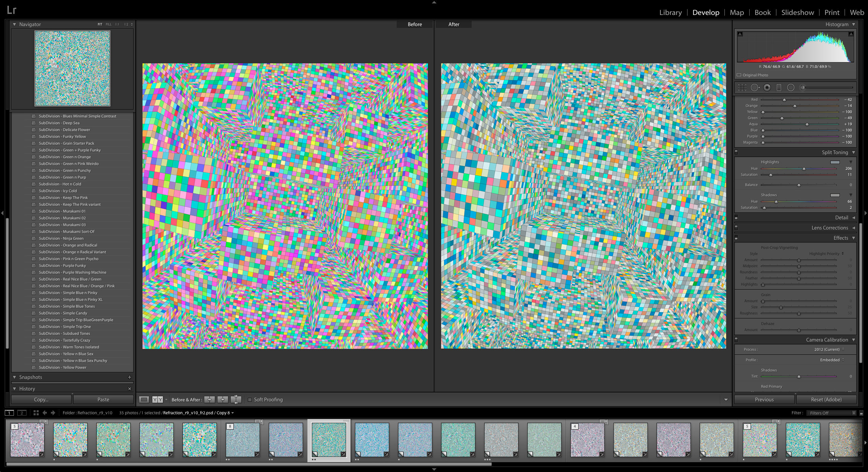The height and width of the screenshot is (472, 868).
Task: Switch to Loupe view mode
Action: click(x=144, y=400)
